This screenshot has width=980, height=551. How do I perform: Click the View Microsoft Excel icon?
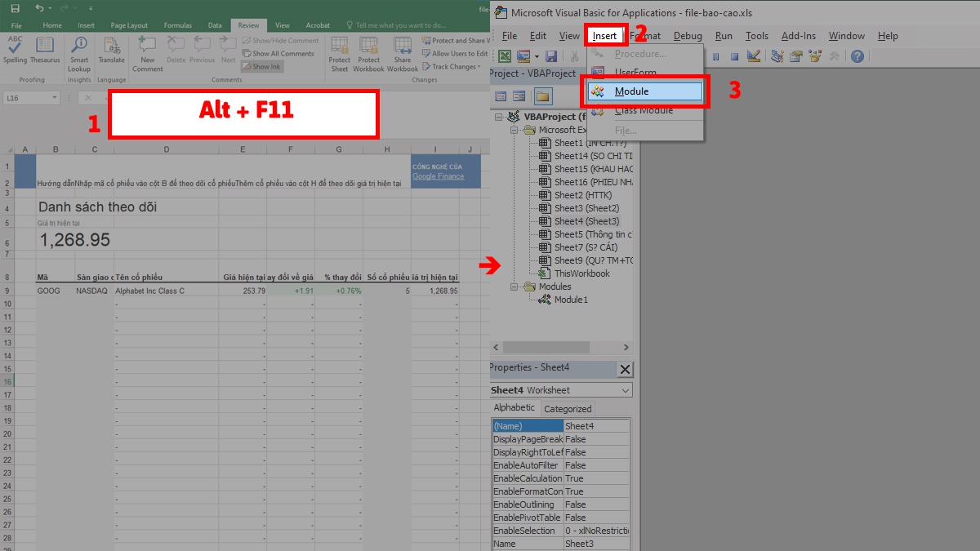coord(504,56)
